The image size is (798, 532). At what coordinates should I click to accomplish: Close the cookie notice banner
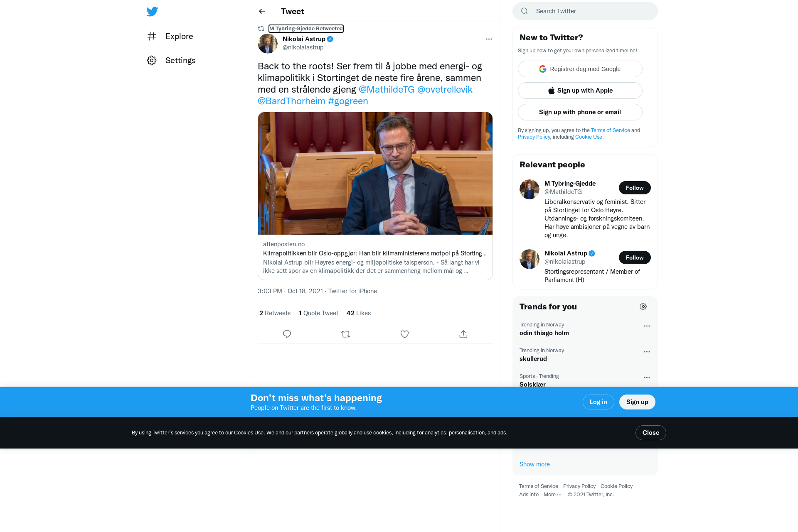[x=651, y=433]
